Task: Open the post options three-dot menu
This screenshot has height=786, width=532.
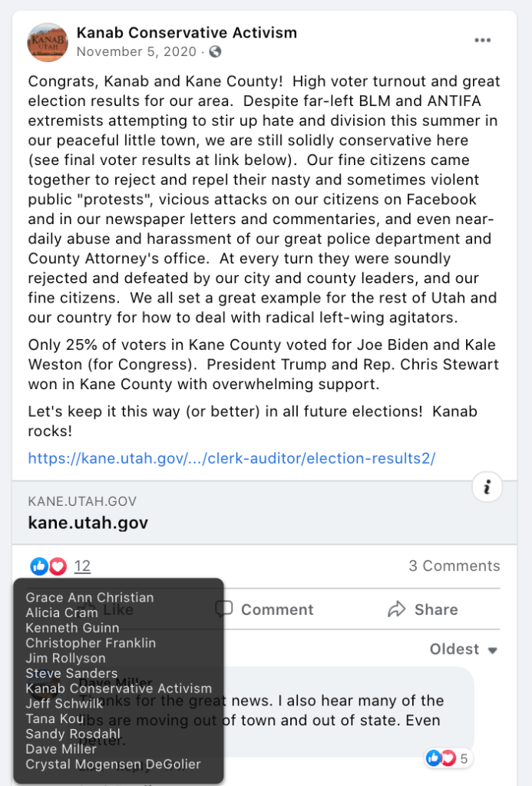Action: pos(482,41)
